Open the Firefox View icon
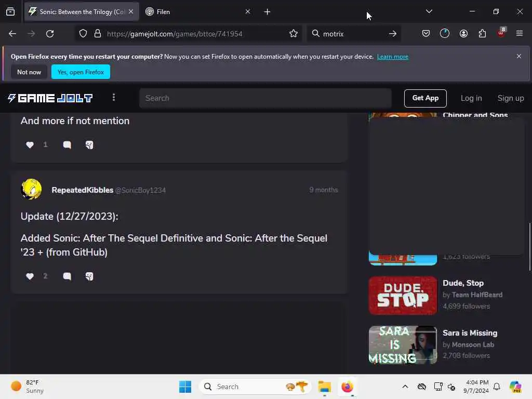The height and width of the screenshot is (399, 532). (x=10, y=12)
